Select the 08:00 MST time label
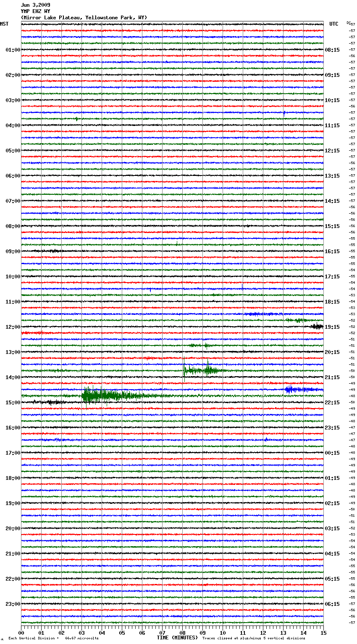 click(x=13, y=226)
